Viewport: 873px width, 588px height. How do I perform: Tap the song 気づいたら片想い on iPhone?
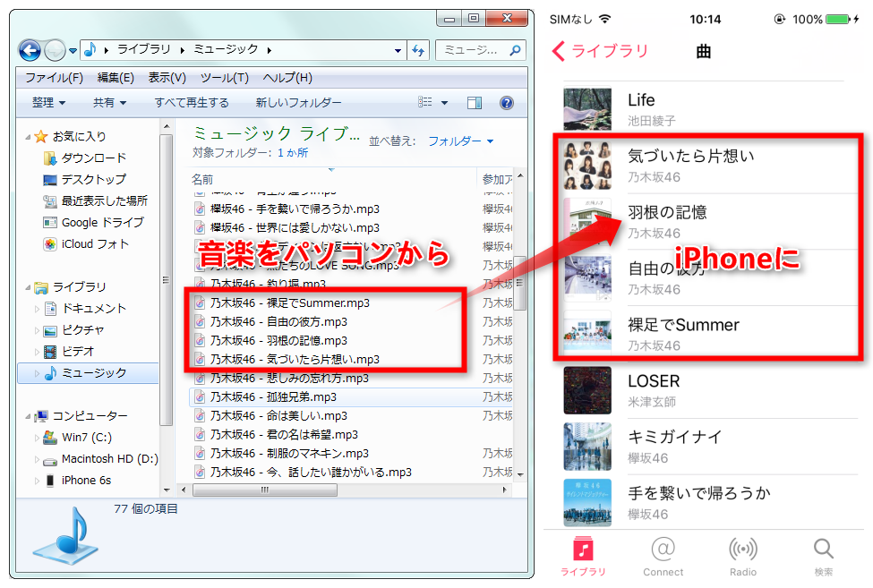pos(690,157)
